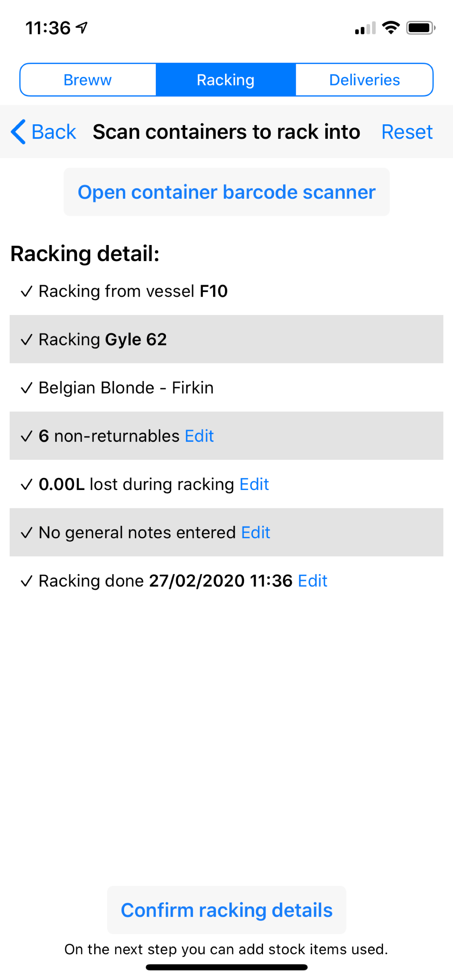Tap checkmark beside Belgian Blonde - Firkin
Viewport: 453px width, 980px height.
tap(27, 388)
